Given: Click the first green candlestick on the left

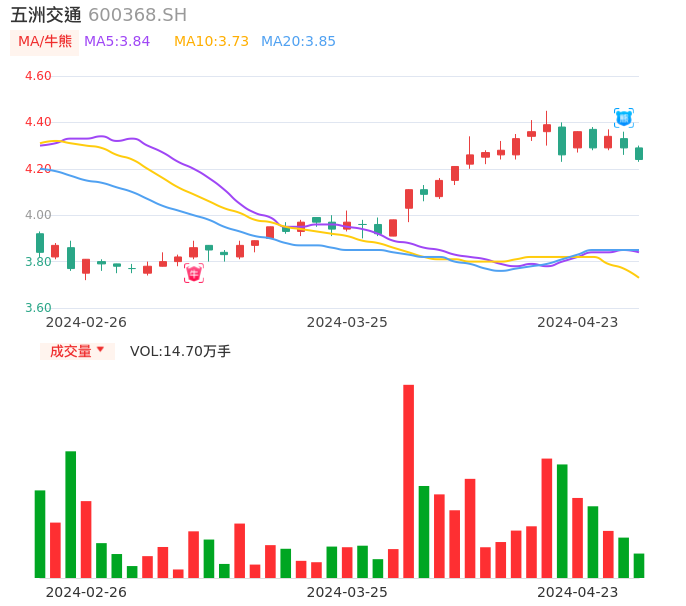Looking at the screenshot, I should (x=40, y=243).
